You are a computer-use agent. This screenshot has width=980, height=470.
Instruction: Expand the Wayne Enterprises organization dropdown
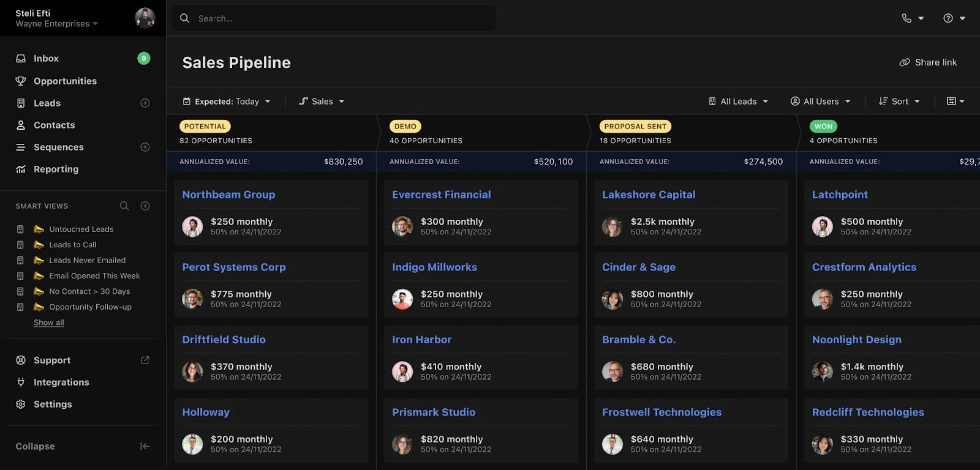pos(57,24)
